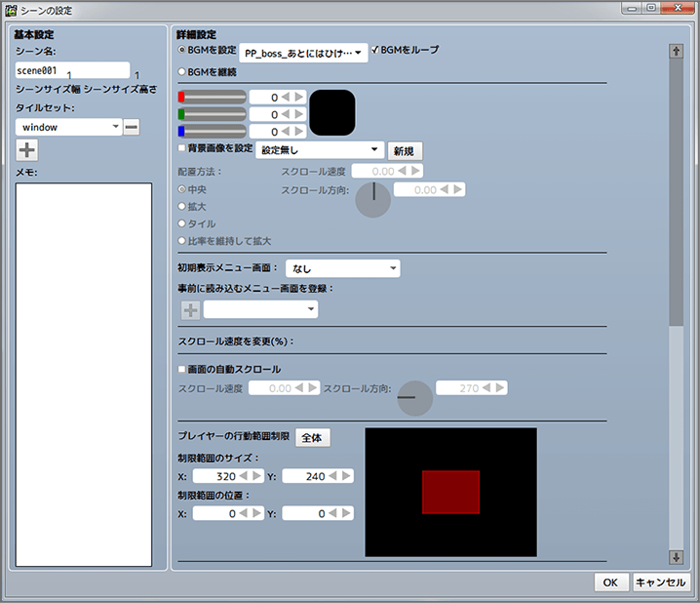
Task: Click the black background color swatch
Action: 332,113
